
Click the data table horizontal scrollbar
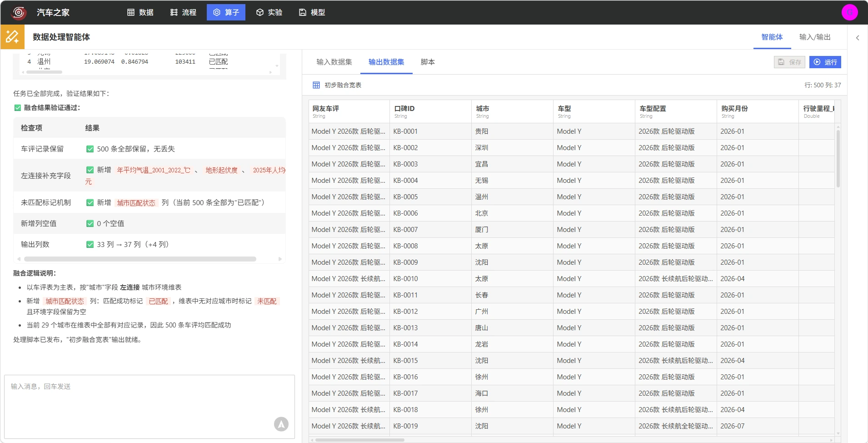359,440
